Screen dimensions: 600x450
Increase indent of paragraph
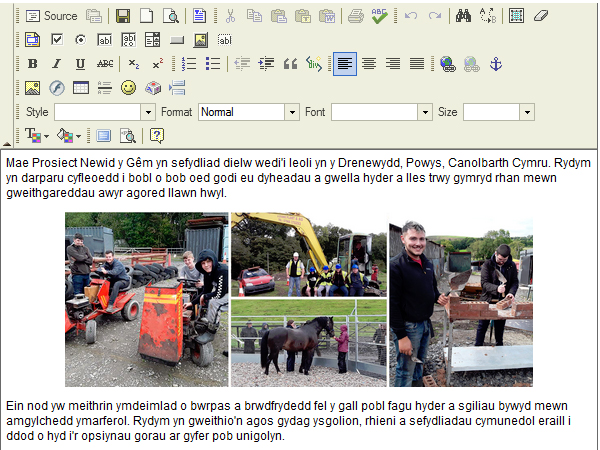point(266,64)
